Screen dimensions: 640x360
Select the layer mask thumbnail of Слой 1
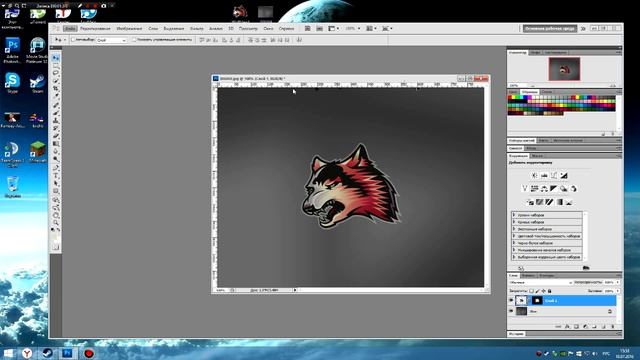[537, 300]
